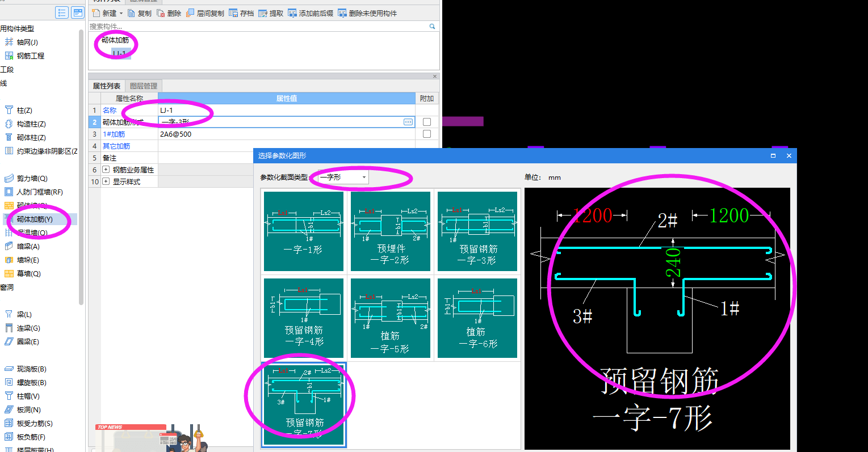The image size is (868, 452).
Task: Select 连梁(G) coupling beam
Action: coord(23,328)
